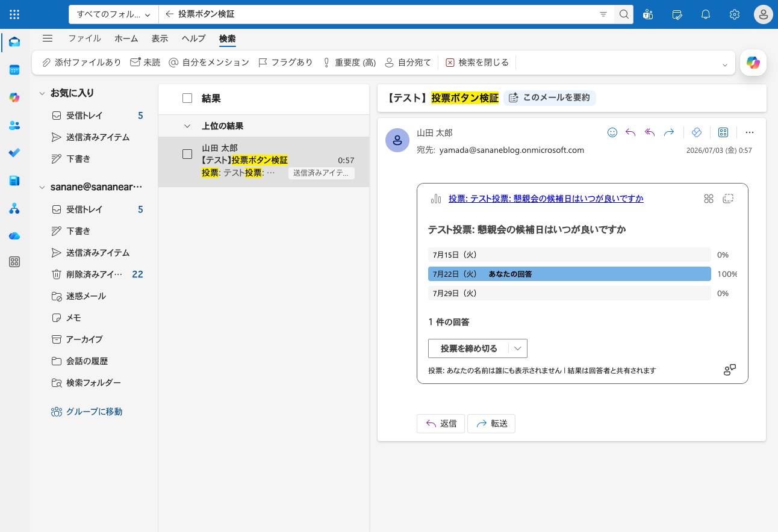
Task: Collapse the 上位の結果 group
Action: (x=187, y=126)
